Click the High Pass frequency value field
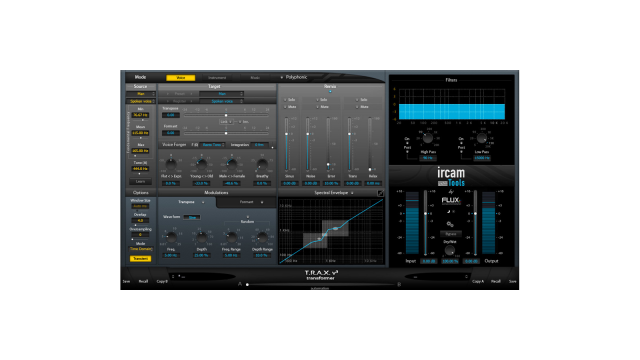640x360 pixels. click(x=427, y=158)
